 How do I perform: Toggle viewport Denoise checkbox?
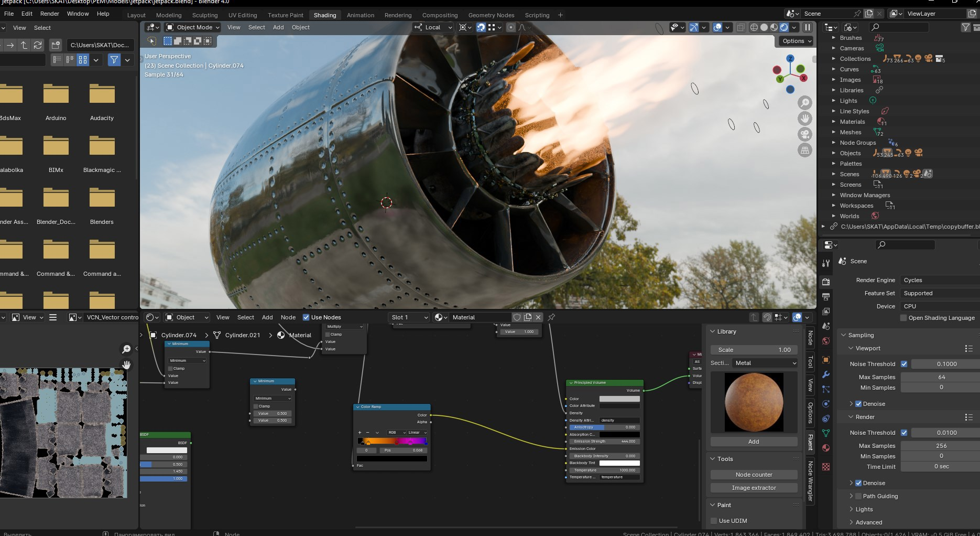pos(858,404)
